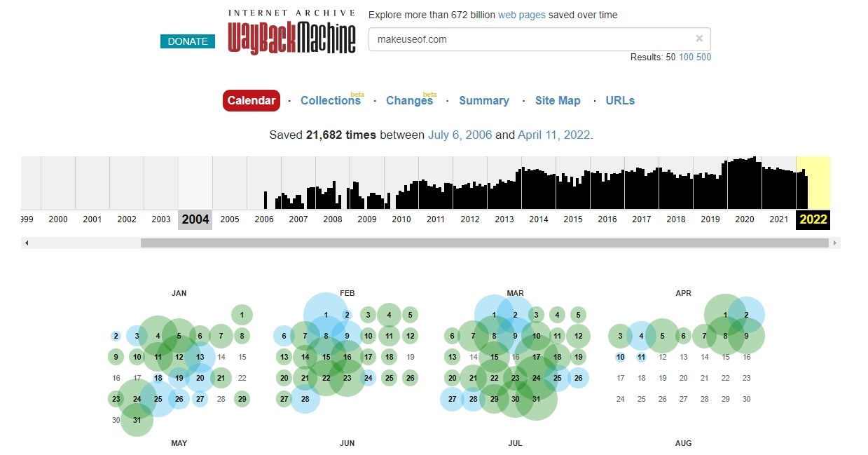The height and width of the screenshot is (455, 868).
Task: Click the DONATE button
Action: (x=188, y=41)
